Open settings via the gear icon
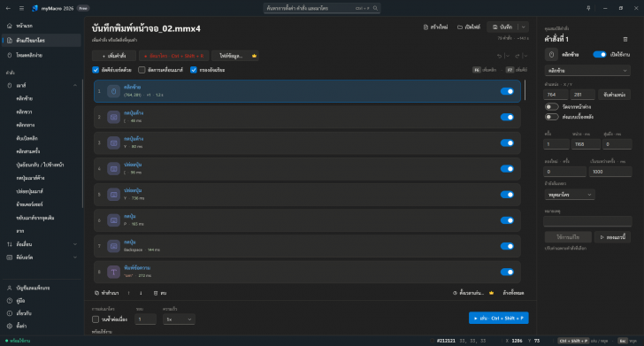Image resolution: width=644 pixels, height=346 pixels. [x=10, y=326]
